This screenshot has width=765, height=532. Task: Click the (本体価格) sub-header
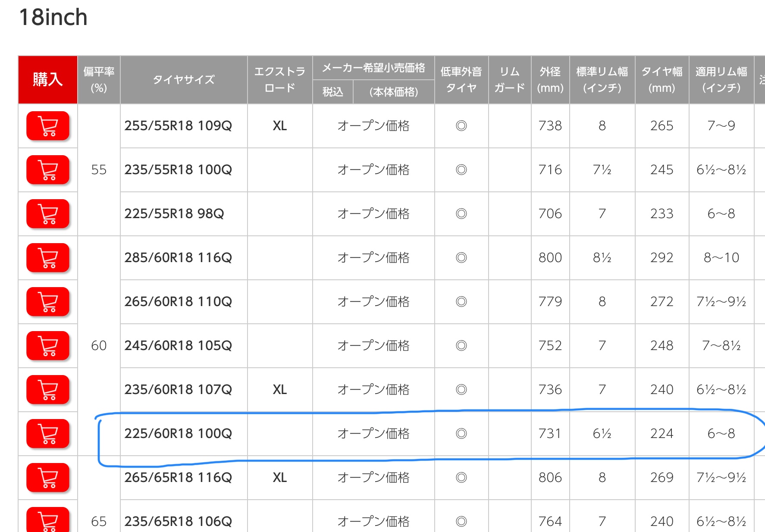coord(394,92)
